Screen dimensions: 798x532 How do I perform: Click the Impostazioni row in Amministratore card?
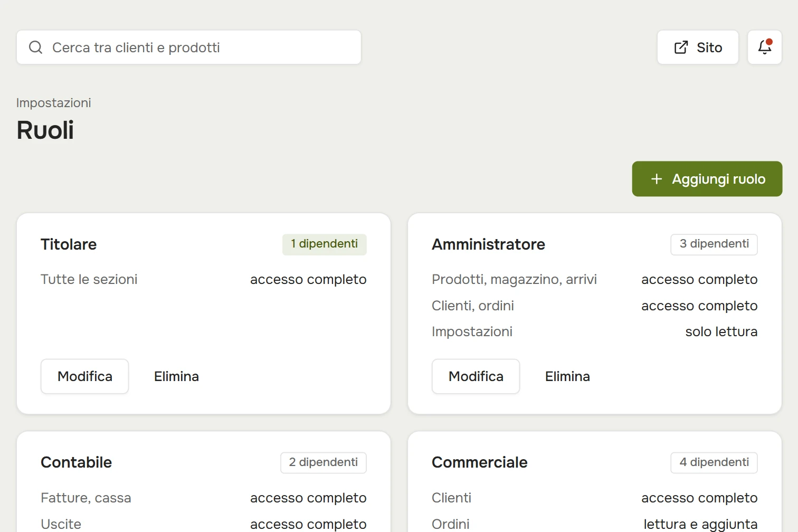(472, 332)
